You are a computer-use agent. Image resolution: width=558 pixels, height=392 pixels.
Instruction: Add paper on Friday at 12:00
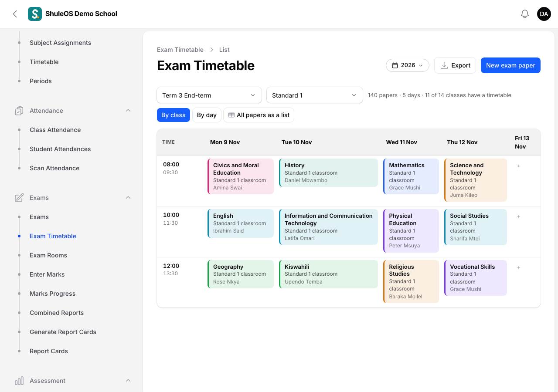[x=518, y=267]
